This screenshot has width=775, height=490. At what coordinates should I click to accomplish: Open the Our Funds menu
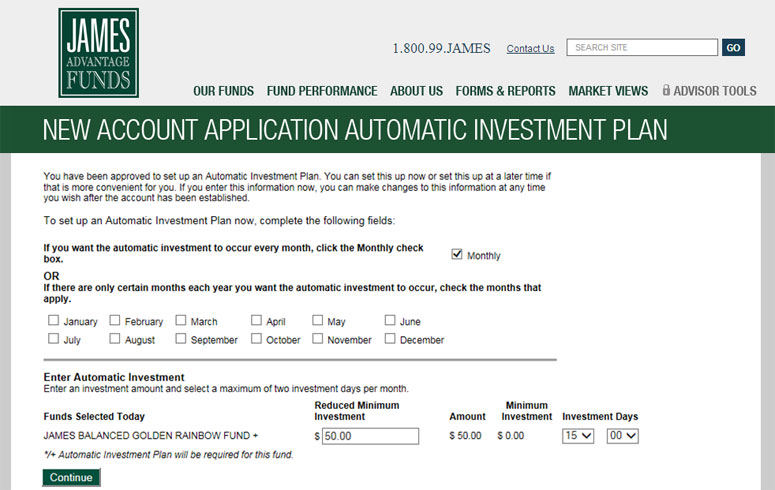click(223, 91)
